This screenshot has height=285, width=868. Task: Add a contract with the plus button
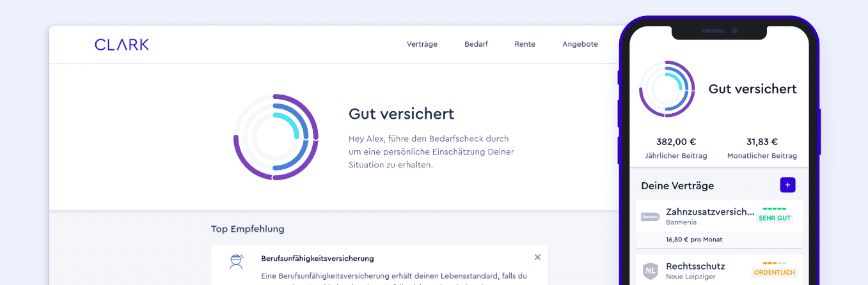coord(788,185)
